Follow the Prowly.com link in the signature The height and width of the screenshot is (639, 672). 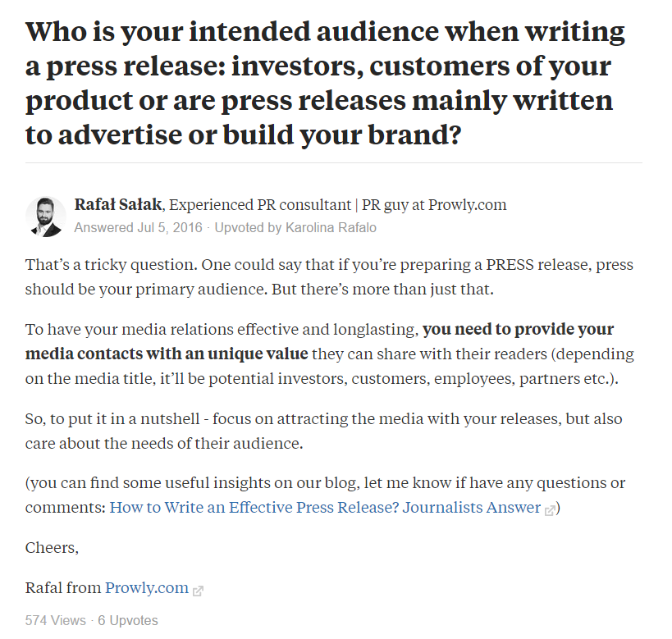pos(147,588)
